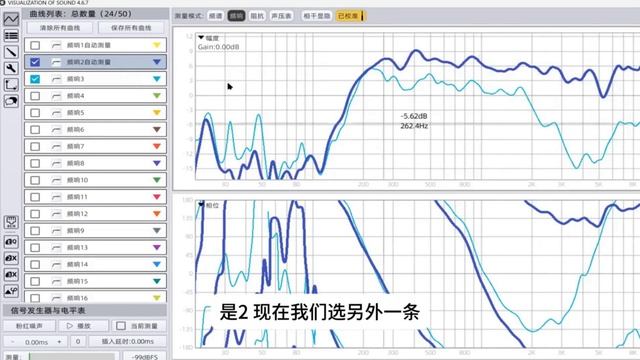The image size is (640, 360).
Task: Click curve type icon of 频响11 row
Action: 56,197
